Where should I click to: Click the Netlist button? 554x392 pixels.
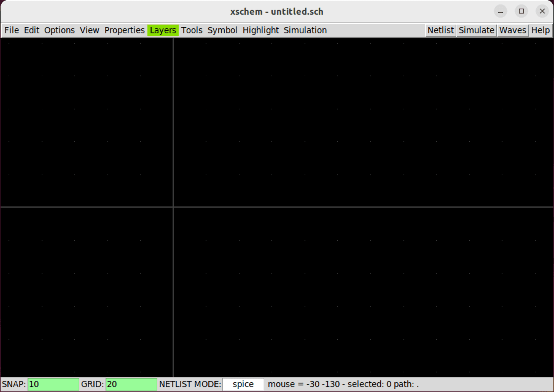(440, 30)
